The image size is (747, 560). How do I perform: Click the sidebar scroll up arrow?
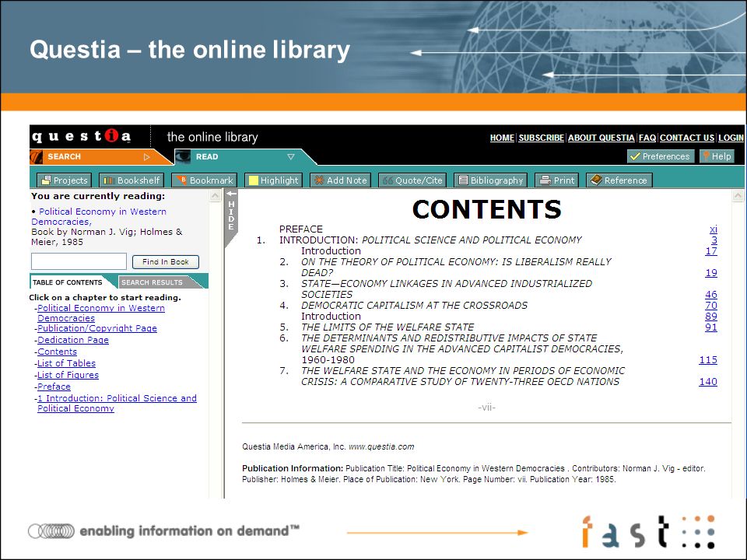point(216,195)
